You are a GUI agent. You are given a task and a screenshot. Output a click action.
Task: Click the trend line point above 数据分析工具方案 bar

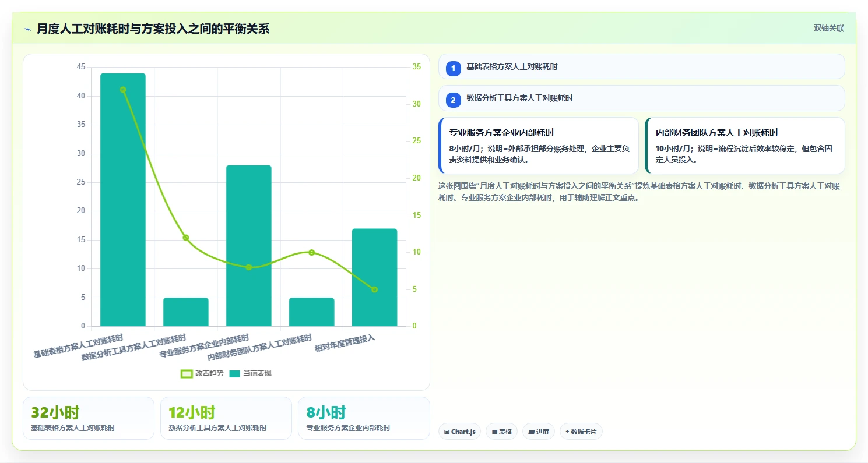pyautogui.click(x=186, y=238)
